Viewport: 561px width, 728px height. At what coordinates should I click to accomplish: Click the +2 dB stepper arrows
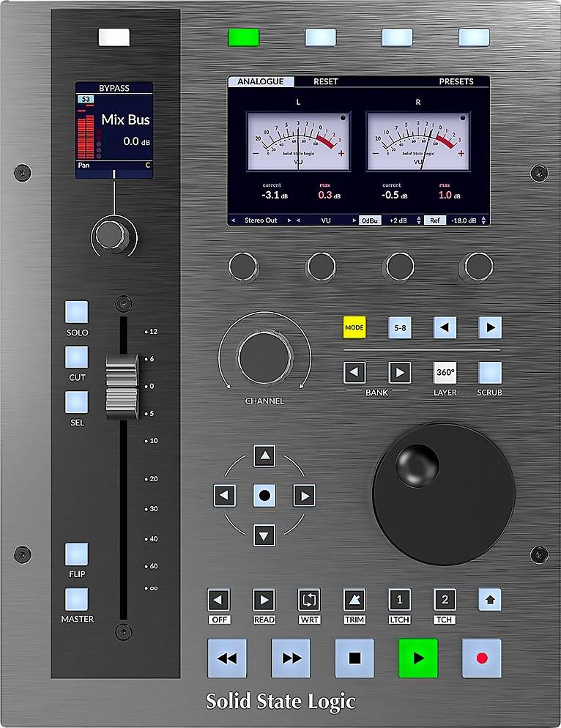click(x=418, y=220)
